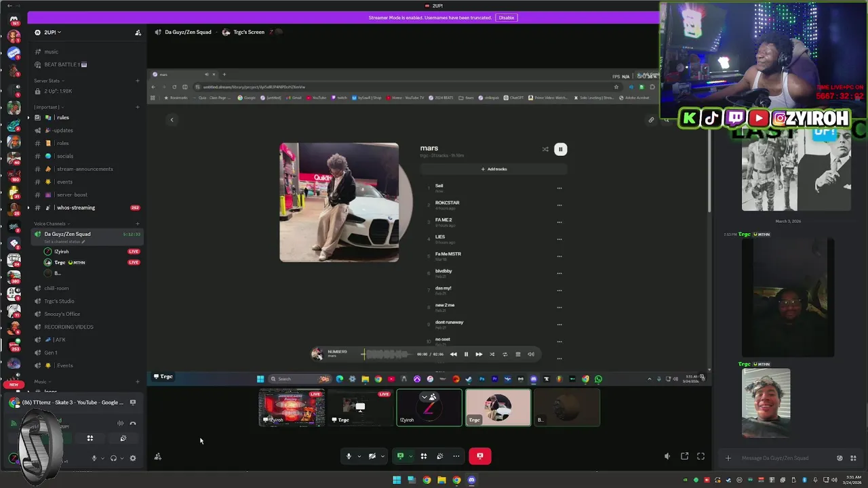Mute microphone in the user panel
The height and width of the screenshot is (488, 868).
[x=94, y=458]
